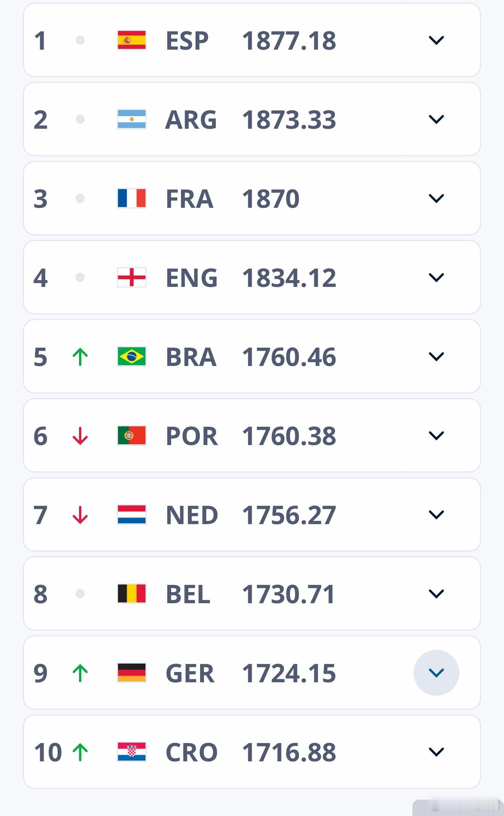The height and width of the screenshot is (816, 504).
Task: Click Portugal's red down arrow indicator
Action: coord(80,436)
